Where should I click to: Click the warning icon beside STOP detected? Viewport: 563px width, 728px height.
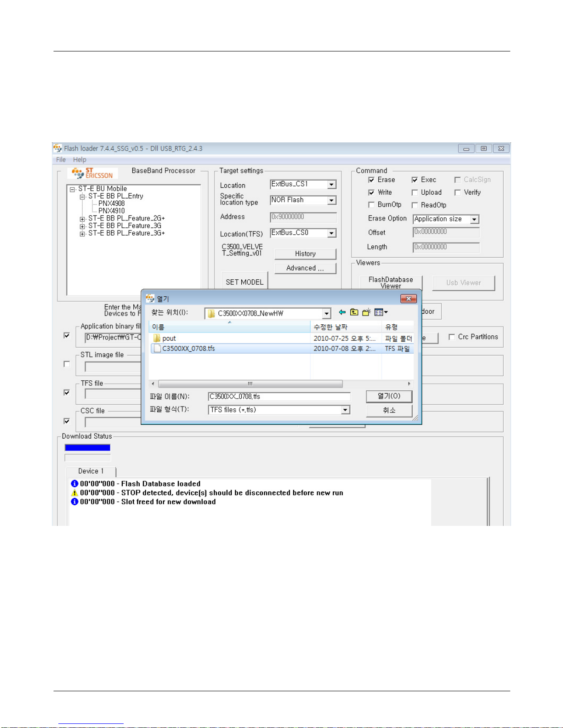(x=74, y=493)
